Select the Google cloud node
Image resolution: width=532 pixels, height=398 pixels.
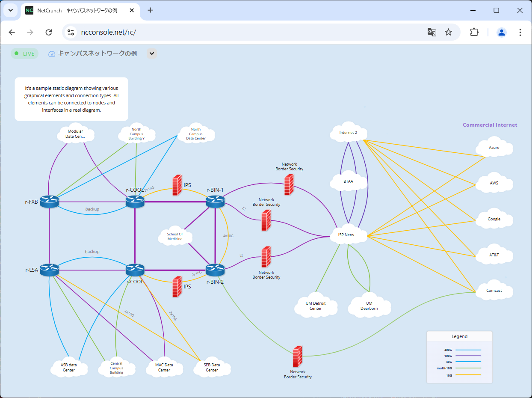click(494, 219)
